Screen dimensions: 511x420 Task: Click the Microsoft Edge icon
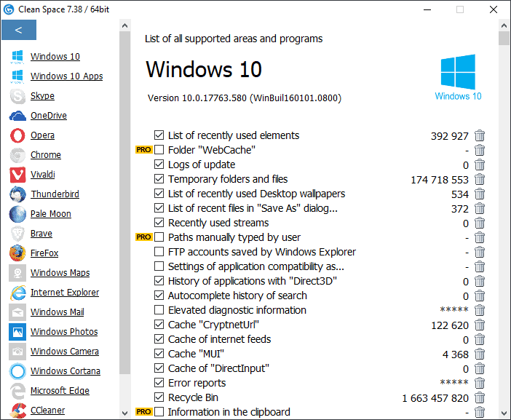coord(18,391)
